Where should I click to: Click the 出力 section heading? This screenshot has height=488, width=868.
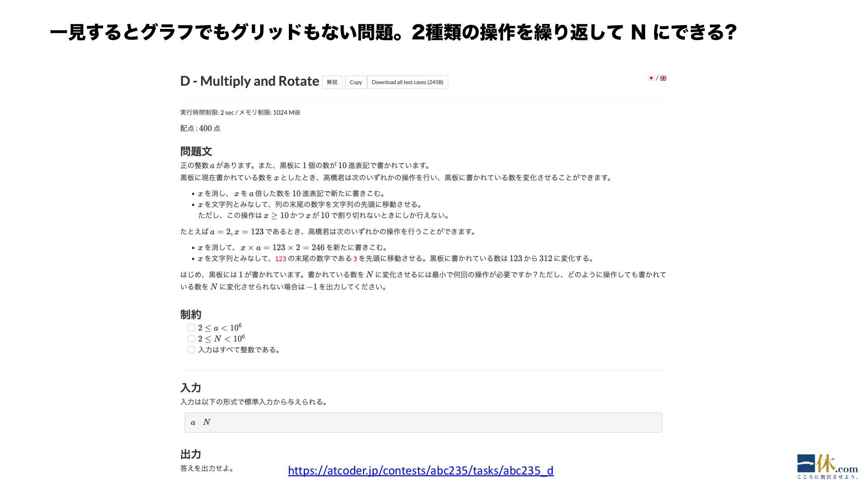[x=190, y=454]
